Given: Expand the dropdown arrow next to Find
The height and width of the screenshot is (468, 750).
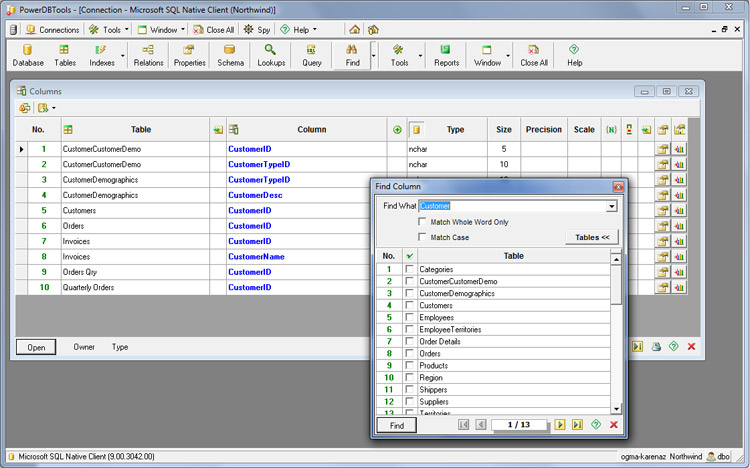Looking at the screenshot, I should pyautogui.click(x=374, y=55).
